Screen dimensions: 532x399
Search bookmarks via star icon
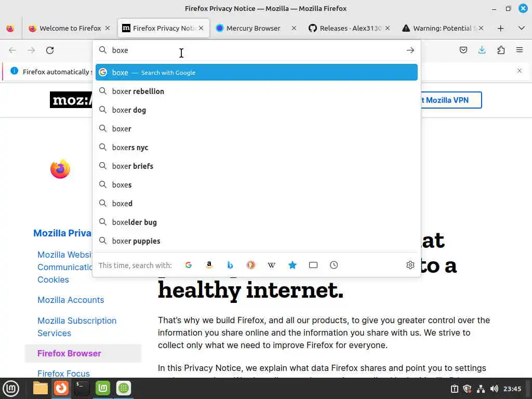click(x=292, y=265)
